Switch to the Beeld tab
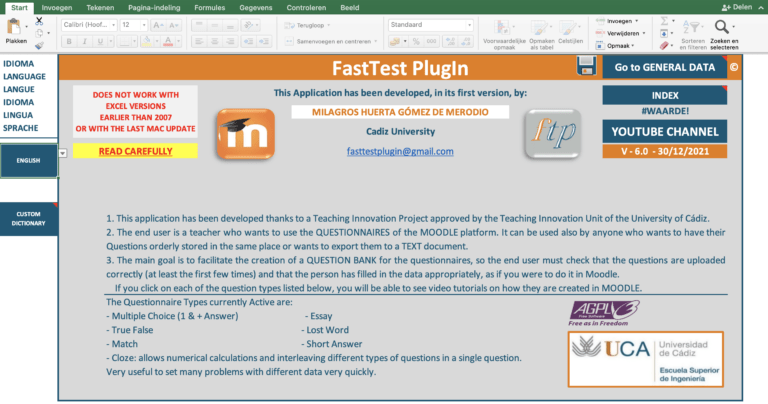The height and width of the screenshot is (404, 768). [350, 7]
